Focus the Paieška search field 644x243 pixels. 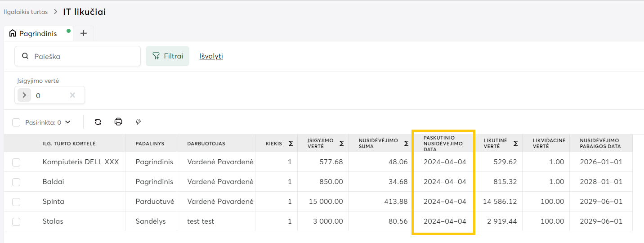[83, 56]
